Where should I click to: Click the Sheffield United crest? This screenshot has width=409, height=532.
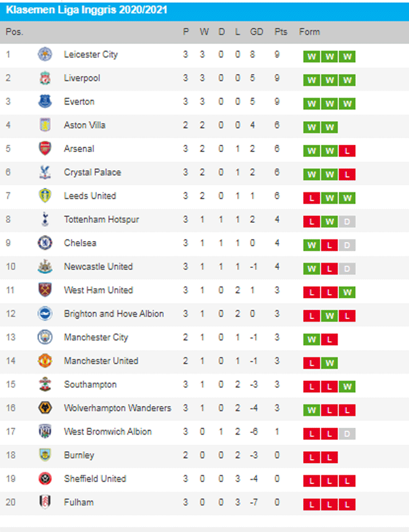45,479
